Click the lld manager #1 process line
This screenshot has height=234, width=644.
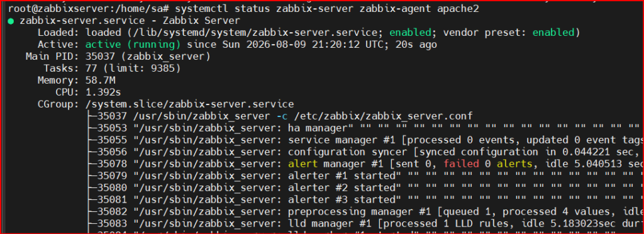pos(365,223)
